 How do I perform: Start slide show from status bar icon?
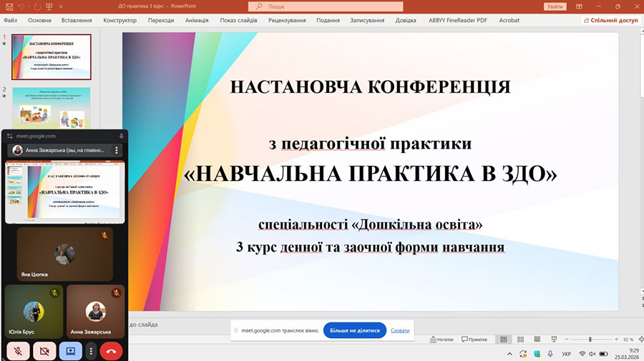coord(554,340)
